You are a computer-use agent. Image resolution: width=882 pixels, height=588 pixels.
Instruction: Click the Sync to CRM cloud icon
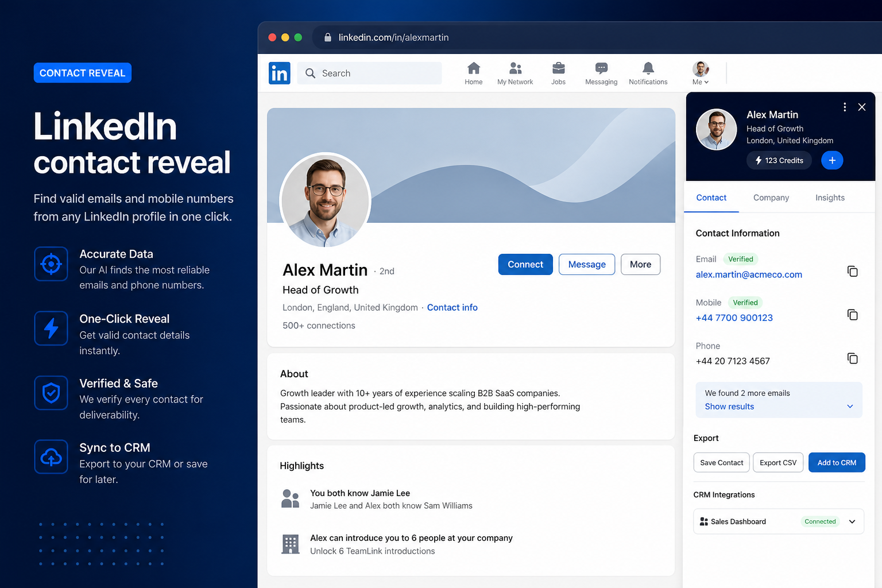tap(51, 457)
